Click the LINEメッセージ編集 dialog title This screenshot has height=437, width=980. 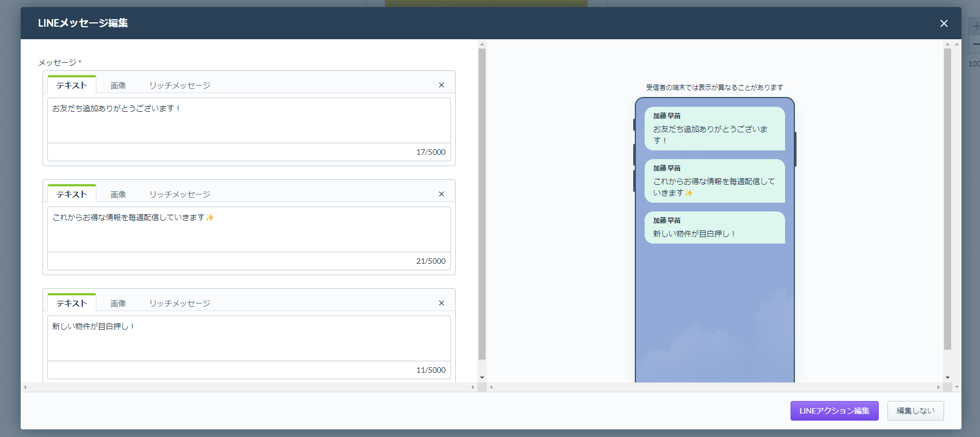pyautogui.click(x=83, y=23)
